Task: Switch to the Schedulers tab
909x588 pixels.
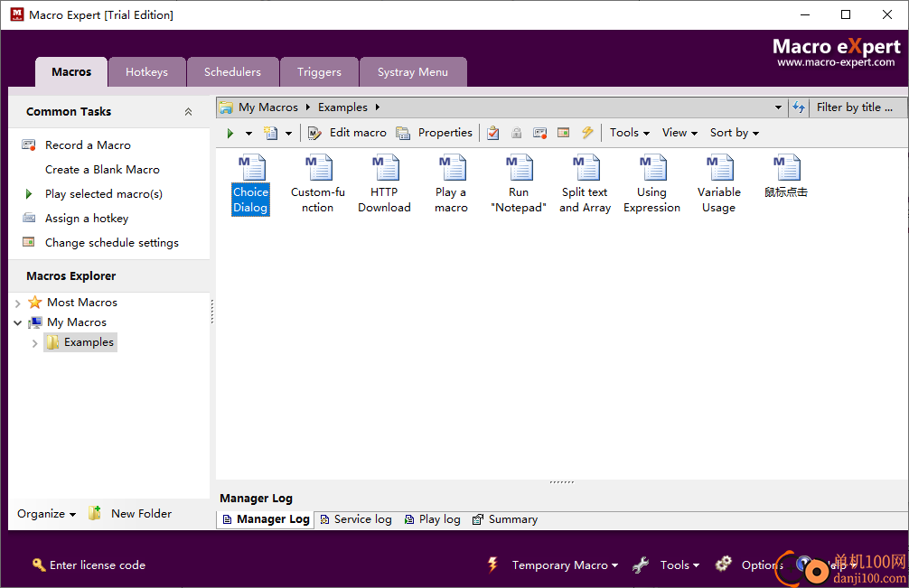Action: point(232,72)
